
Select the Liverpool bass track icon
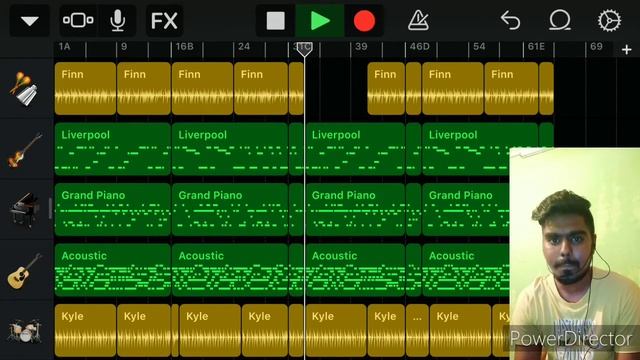coord(24,149)
